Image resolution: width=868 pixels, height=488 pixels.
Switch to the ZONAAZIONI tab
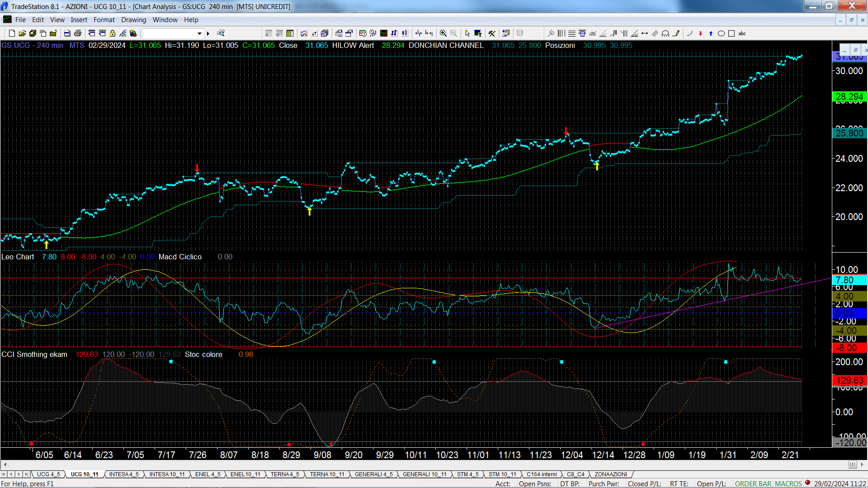tap(611, 474)
